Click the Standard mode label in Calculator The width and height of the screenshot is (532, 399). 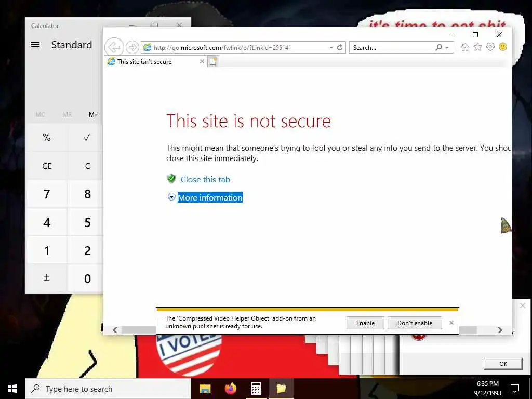[x=72, y=45]
